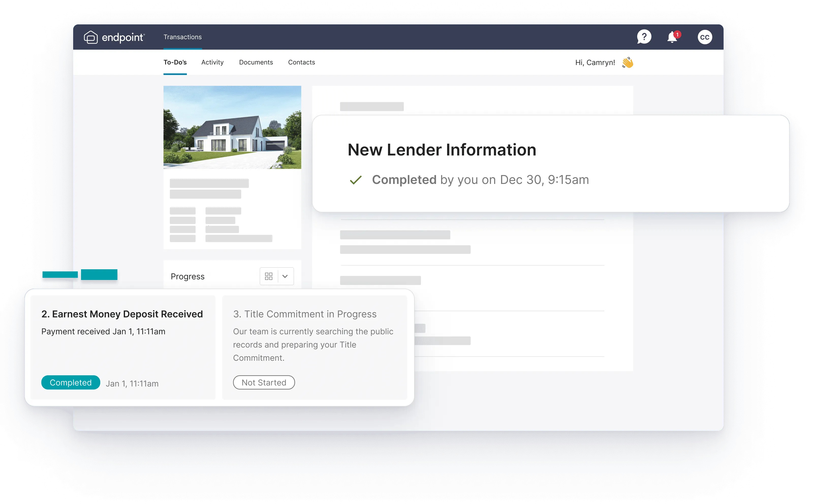Select the grid view icon beside Progress
The width and height of the screenshot is (813, 504).
269,276
